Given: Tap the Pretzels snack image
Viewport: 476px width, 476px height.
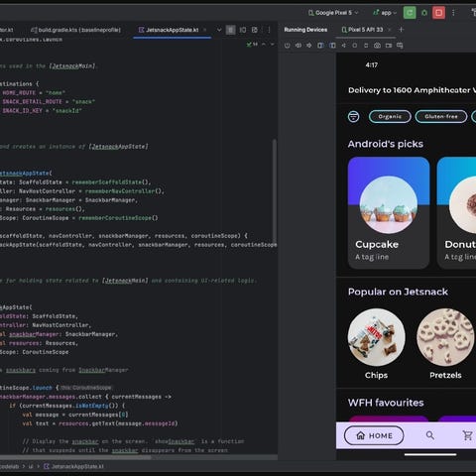Looking at the screenshot, I should (445, 337).
